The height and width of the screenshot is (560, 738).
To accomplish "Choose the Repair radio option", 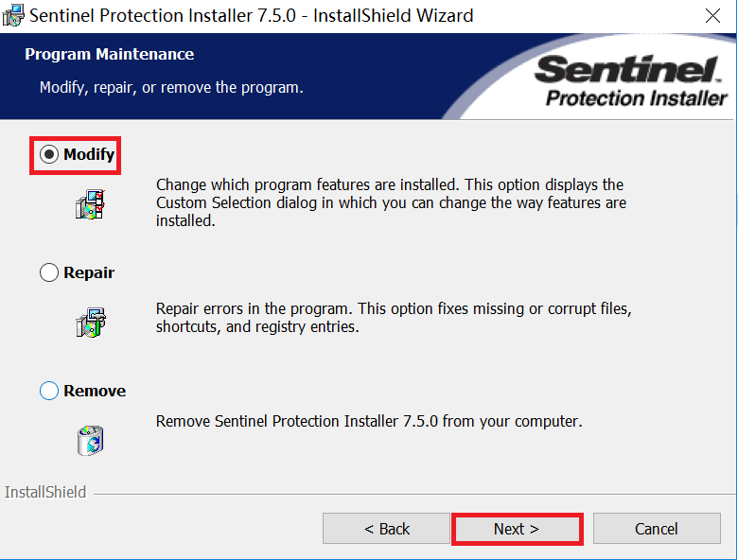I will [49, 273].
